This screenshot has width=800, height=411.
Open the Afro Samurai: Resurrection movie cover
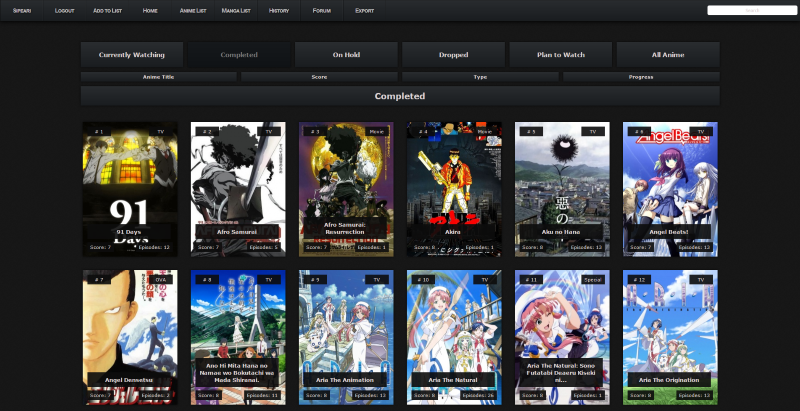pos(346,189)
